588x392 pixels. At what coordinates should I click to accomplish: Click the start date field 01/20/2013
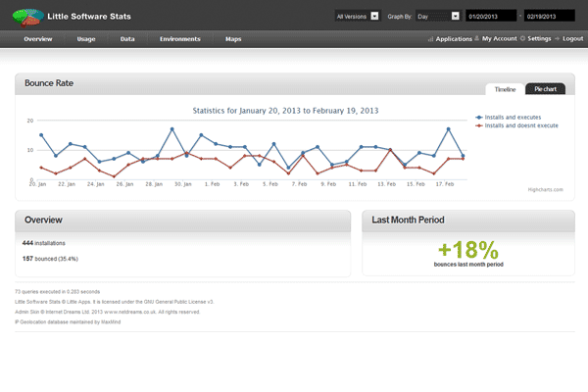click(490, 17)
